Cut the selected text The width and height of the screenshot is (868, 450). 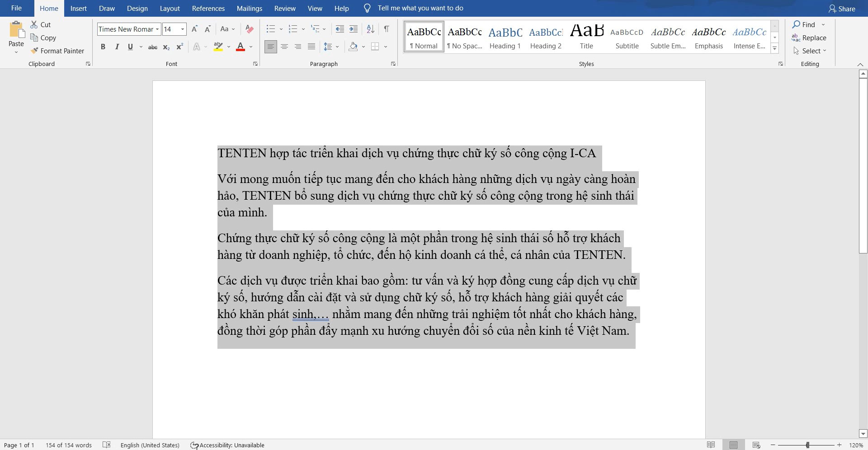40,25
